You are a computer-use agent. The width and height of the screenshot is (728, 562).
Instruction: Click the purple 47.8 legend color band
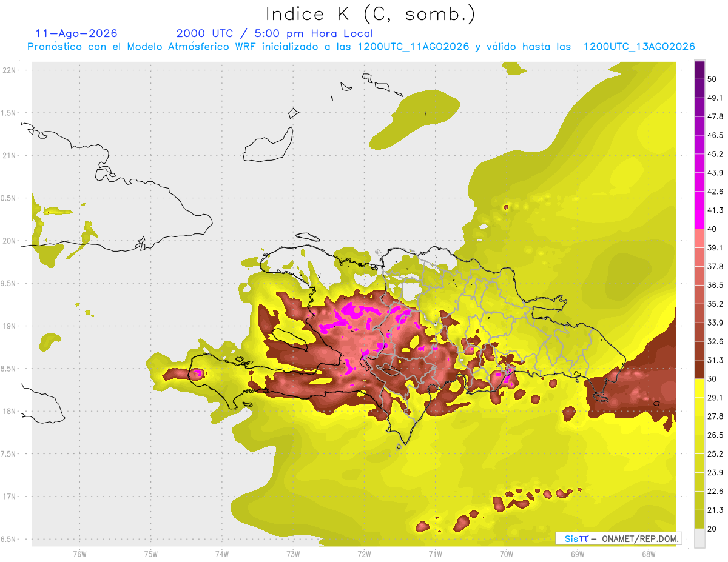pos(699,108)
